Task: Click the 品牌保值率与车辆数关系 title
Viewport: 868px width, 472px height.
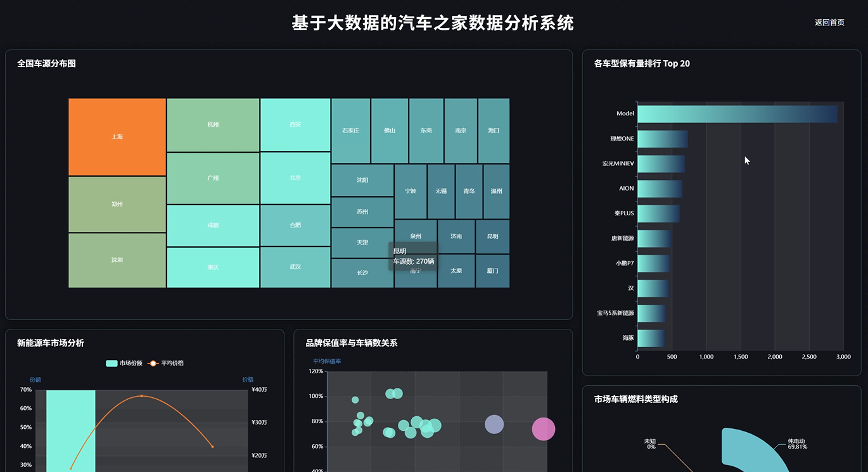Action: [x=352, y=343]
